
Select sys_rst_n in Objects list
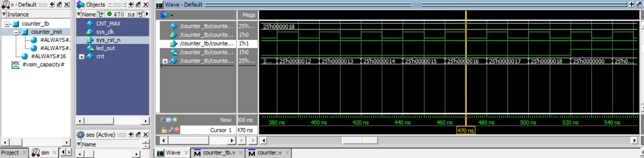[108, 40]
